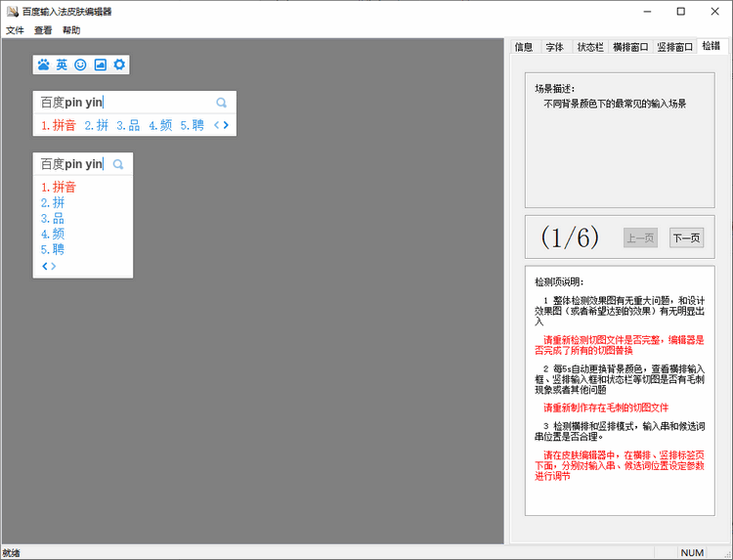The width and height of the screenshot is (733, 560).
Task: Switch to the 字体 tab
Action: [x=555, y=47]
